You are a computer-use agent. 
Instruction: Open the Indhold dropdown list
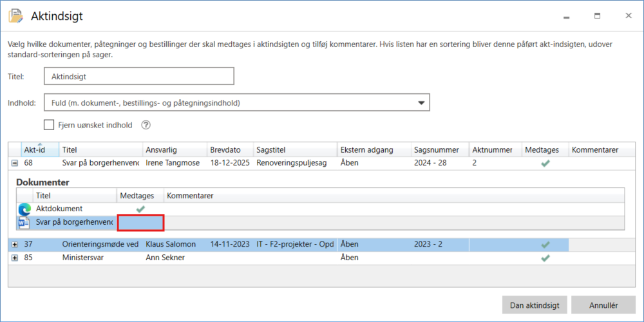pyautogui.click(x=421, y=102)
